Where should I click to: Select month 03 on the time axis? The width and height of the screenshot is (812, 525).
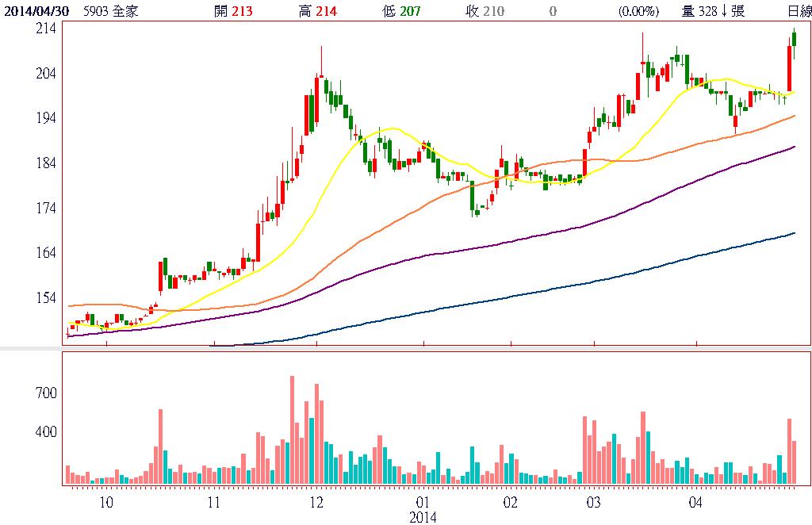593,502
